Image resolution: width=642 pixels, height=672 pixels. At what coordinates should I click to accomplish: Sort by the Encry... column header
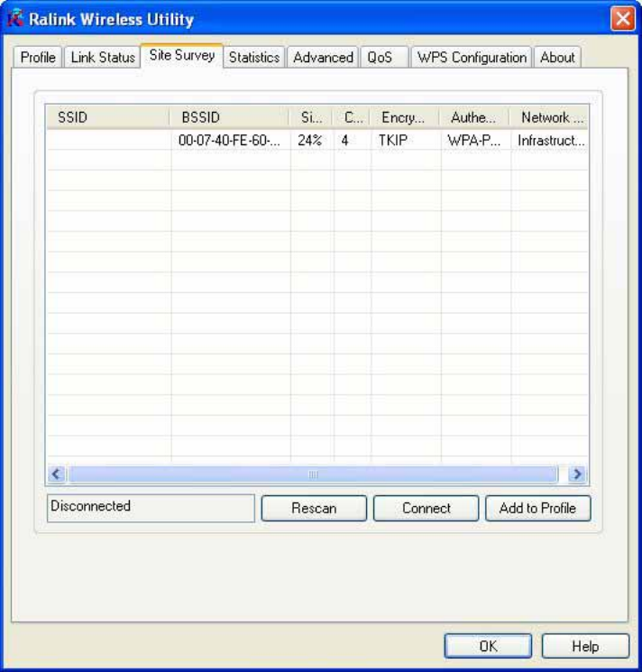point(405,117)
